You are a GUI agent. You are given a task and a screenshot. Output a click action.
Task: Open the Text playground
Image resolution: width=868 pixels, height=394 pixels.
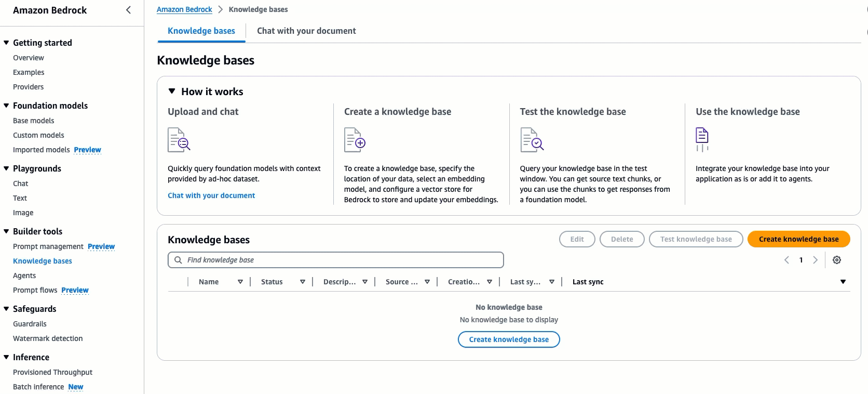pos(20,198)
